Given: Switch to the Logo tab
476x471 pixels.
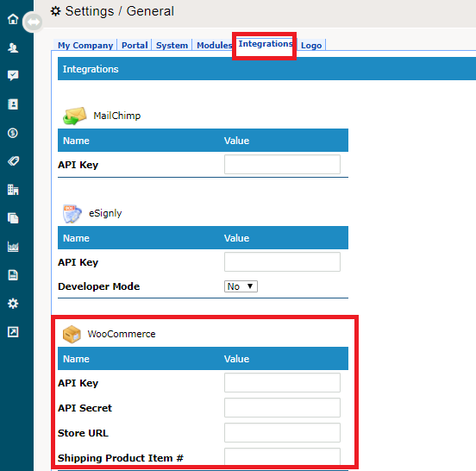Looking at the screenshot, I should point(311,45).
